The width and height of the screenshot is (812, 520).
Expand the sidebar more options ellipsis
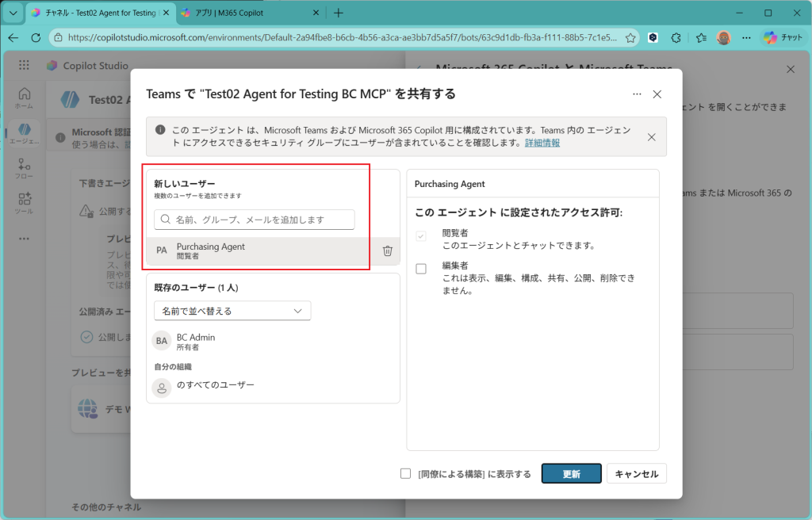(x=24, y=239)
